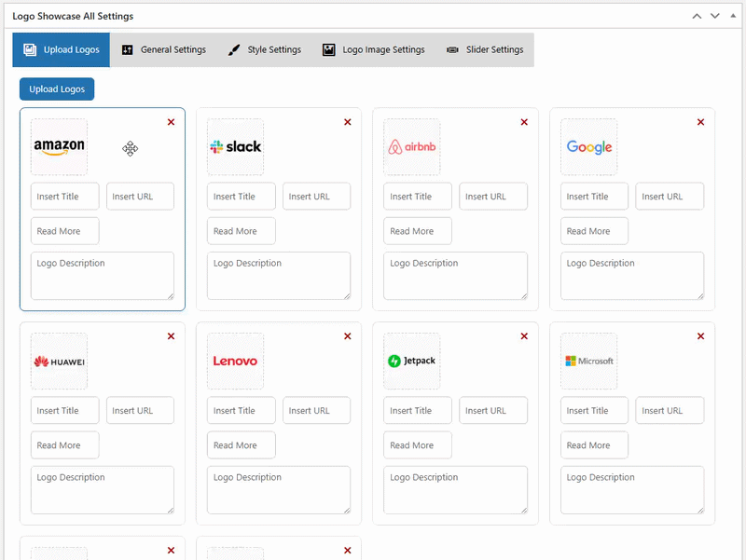Remove the airbnb logo card
The image size is (746, 560).
pyautogui.click(x=524, y=122)
